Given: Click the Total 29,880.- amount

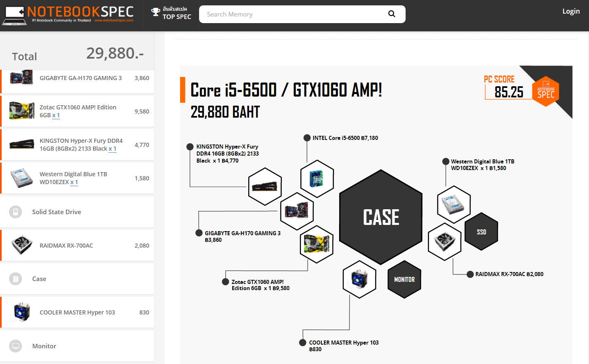Looking at the screenshot, I should pos(115,53).
